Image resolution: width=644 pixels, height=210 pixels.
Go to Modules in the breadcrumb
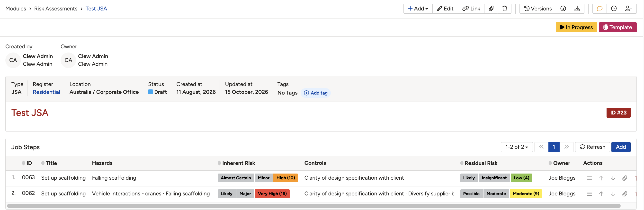click(16, 9)
